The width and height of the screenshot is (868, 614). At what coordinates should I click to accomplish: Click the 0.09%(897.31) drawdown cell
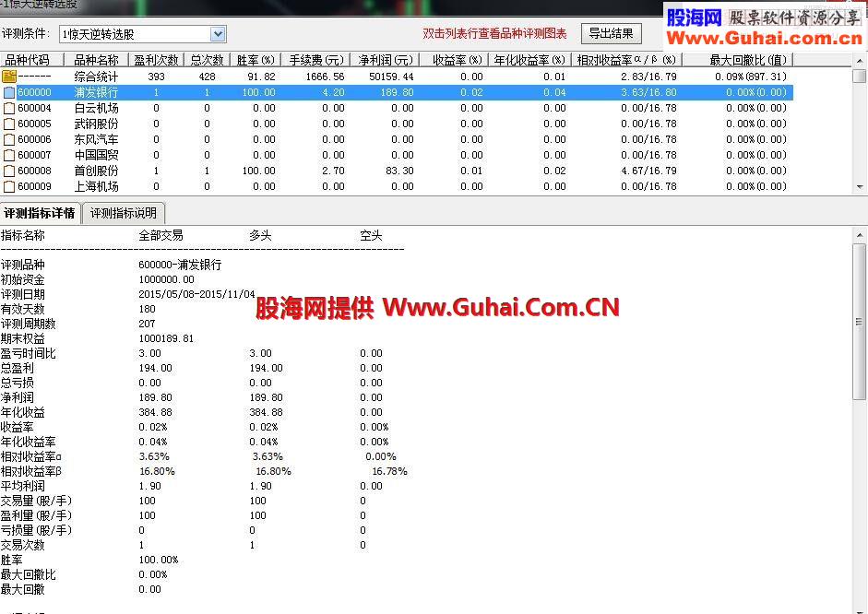coord(751,77)
